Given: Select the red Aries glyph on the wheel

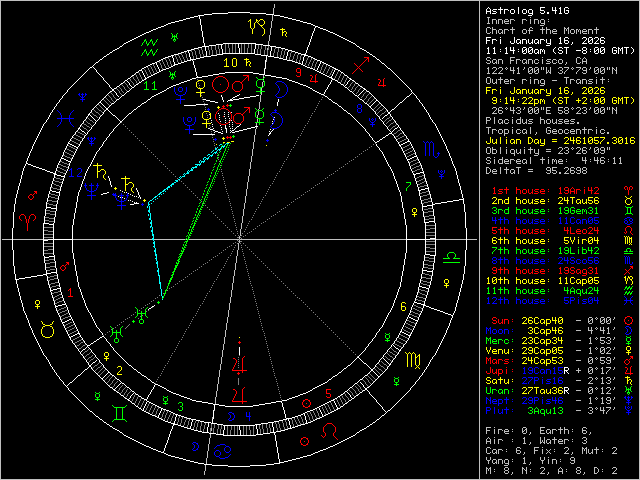Looking at the screenshot, I should 29,219.
